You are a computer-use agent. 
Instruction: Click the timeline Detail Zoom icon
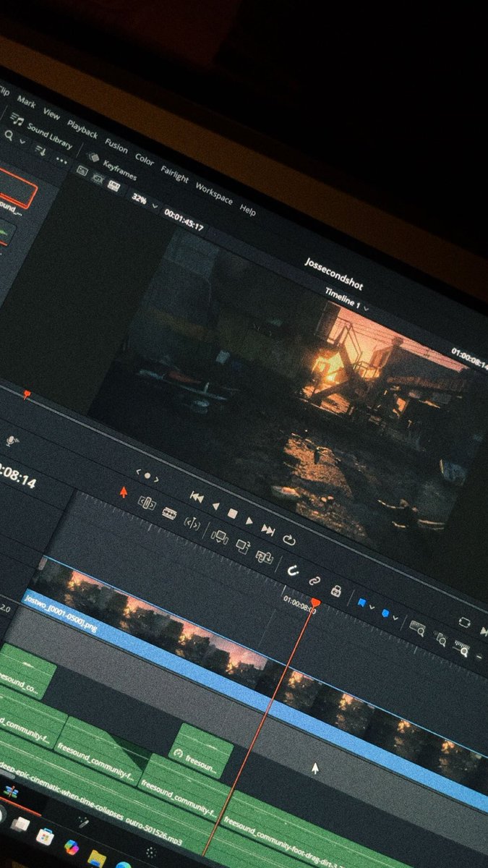pyautogui.click(x=440, y=639)
